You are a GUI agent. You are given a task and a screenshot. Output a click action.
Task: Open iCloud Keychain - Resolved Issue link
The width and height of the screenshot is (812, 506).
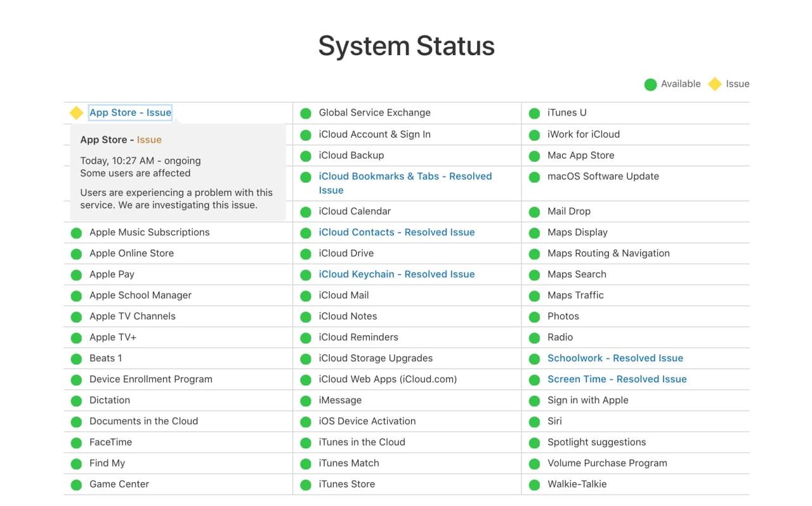click(396, 275)
